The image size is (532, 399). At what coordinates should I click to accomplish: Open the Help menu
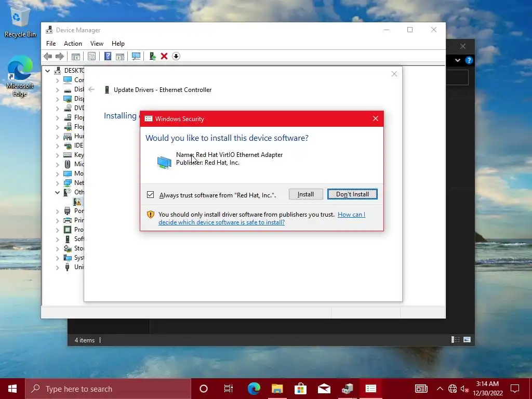pyautogui.click(x=118, y=44)
